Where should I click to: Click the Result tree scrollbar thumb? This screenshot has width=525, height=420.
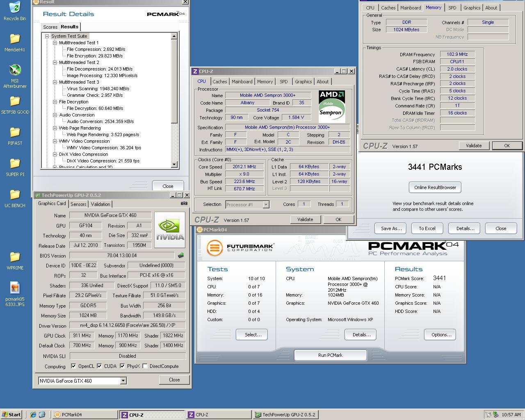pyautogui.click(x=174, y=81)
